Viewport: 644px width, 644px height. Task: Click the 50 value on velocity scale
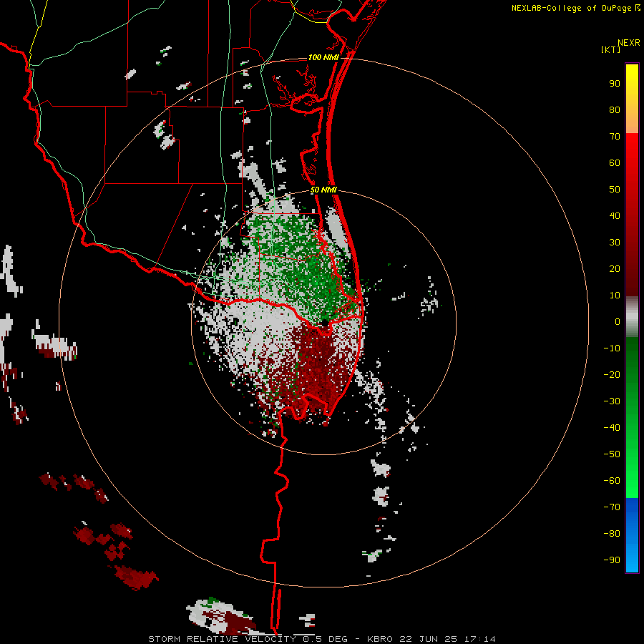[x=615, y=190]
